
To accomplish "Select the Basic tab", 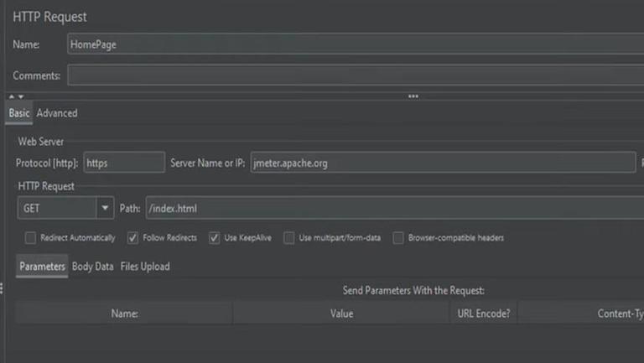I will point(19,113).
